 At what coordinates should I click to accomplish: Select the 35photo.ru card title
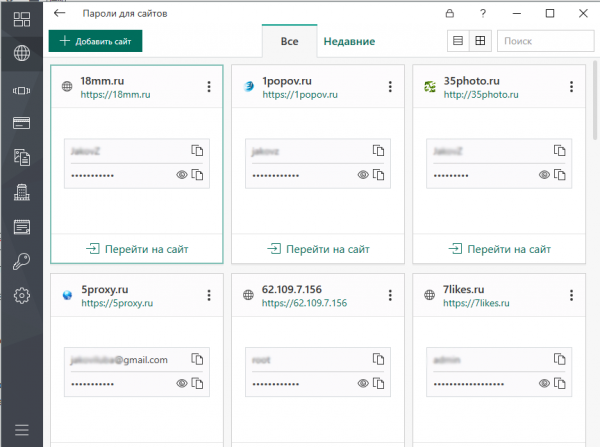[x=472, y=81]
